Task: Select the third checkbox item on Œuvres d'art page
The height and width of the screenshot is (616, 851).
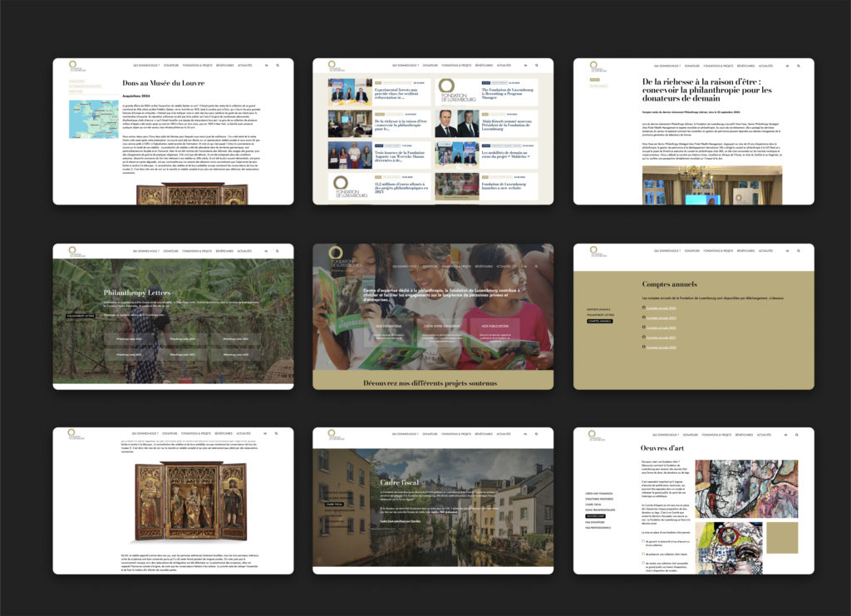Action: click(x=643, y=562)
